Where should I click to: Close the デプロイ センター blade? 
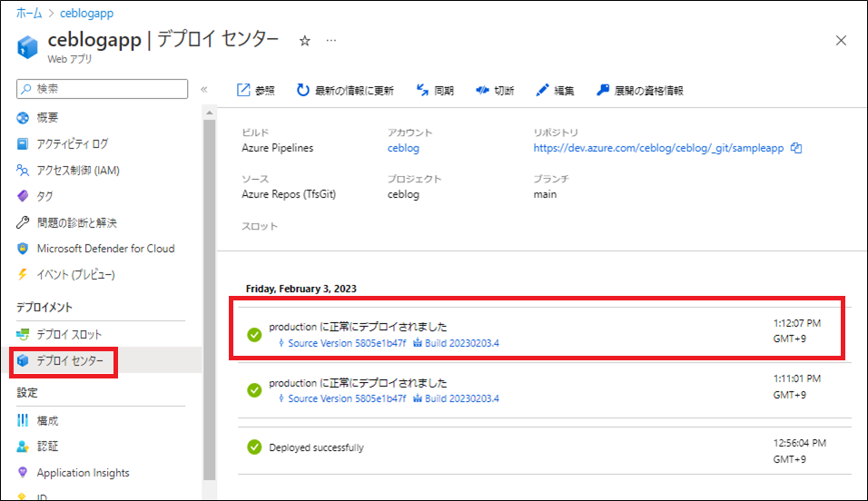click(841, 41)
